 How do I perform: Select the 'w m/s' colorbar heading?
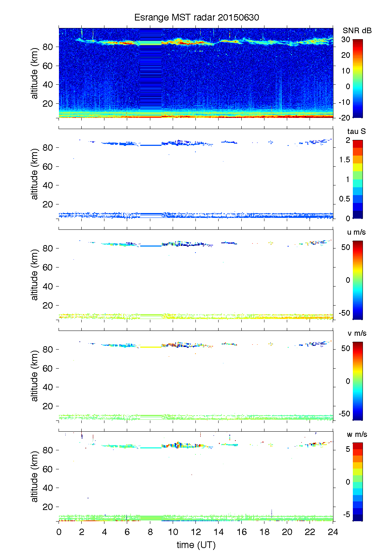[x=357, y=434]
